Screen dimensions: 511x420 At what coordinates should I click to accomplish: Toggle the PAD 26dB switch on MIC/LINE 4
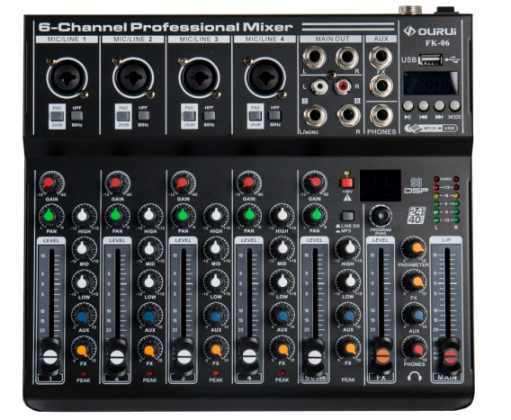tap(255, 116)
